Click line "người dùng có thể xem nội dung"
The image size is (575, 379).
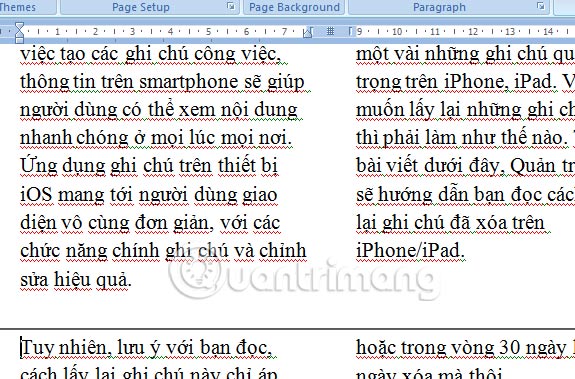pos(159,110)
